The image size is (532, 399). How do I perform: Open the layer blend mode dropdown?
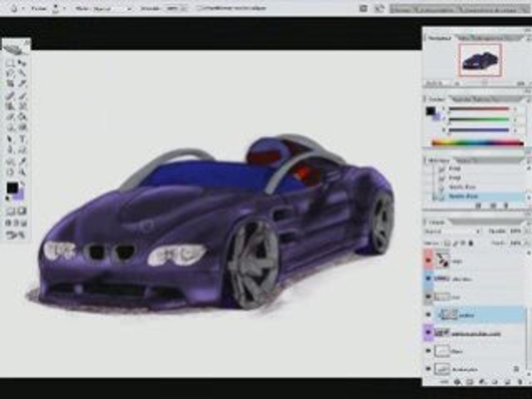click(453, 232)
